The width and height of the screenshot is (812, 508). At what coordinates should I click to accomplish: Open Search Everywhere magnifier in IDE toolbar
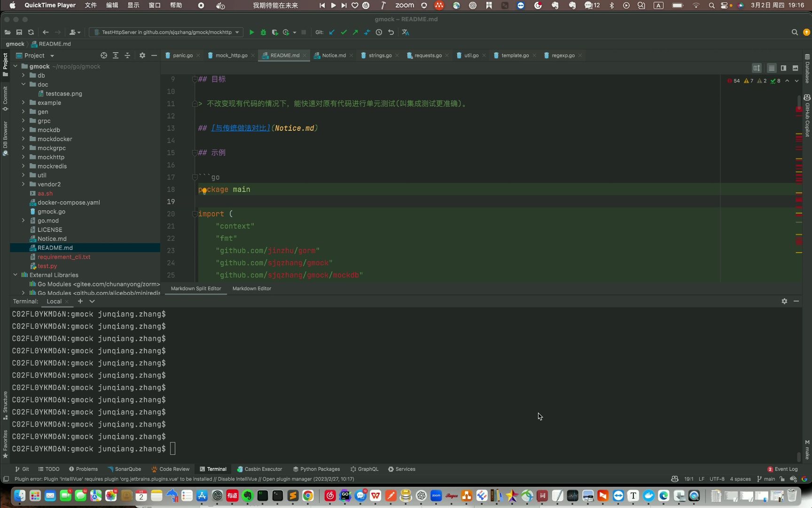click(795, 32)
